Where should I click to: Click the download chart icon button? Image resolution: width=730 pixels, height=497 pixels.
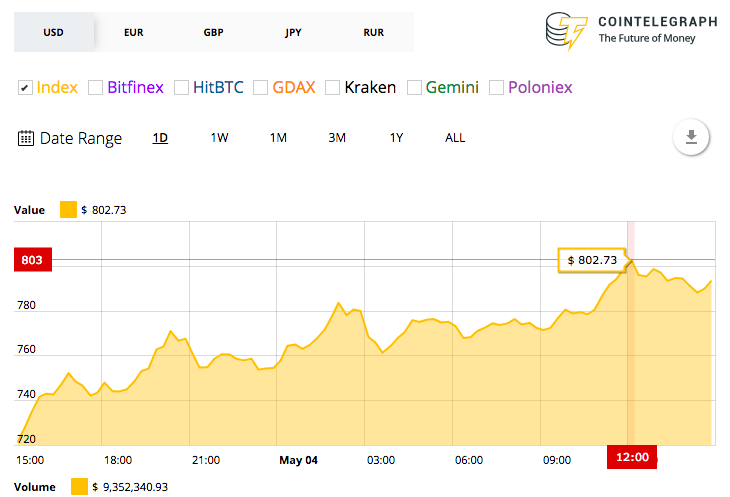point(691,137)
